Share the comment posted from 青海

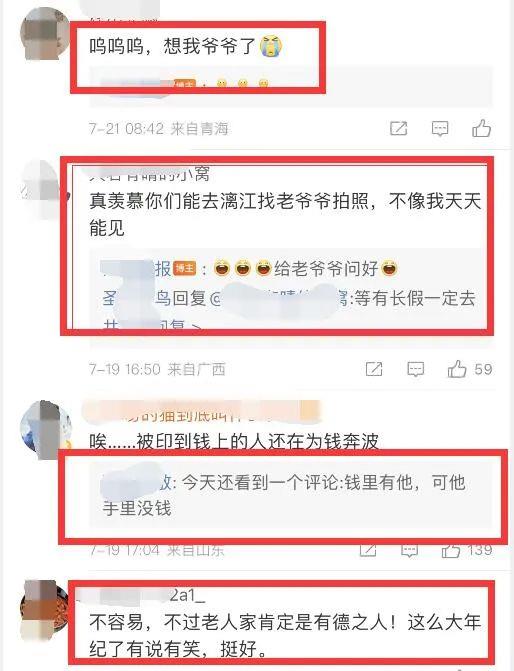(398, 128)
